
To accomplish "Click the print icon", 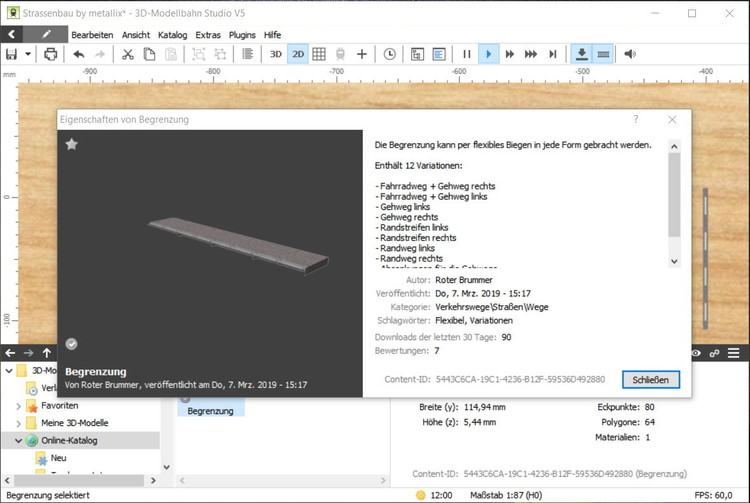I will point(50,54).
